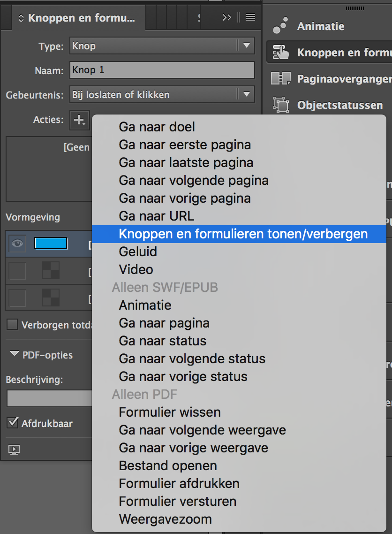The height and width of the screenshot is (534, 392).
Task: Select 'Ga naar URL' from the menu
Action: coord(156,216)
